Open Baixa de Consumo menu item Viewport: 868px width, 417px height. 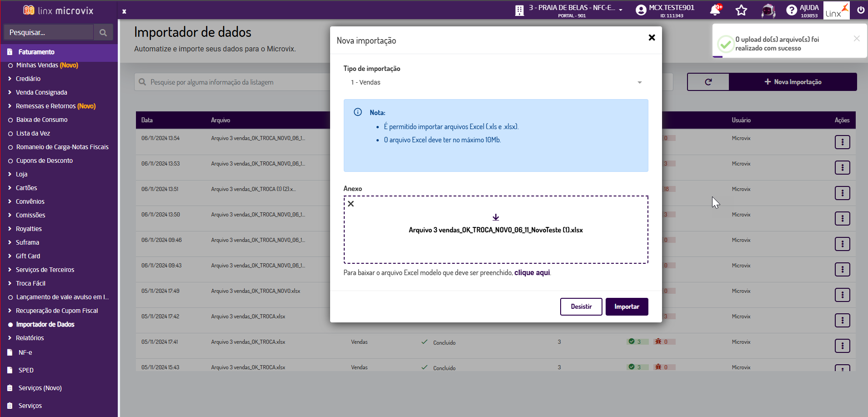click(42, 120)
